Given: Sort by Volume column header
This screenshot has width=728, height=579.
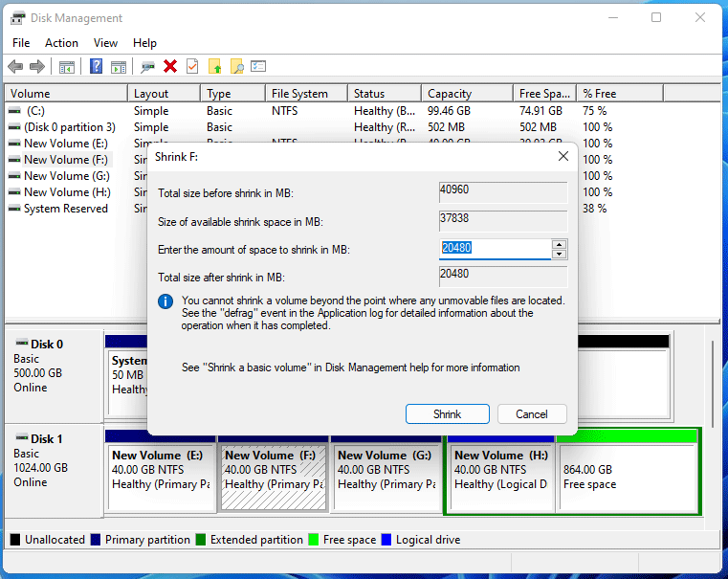Looking at the screenshot, I should click(66, 94).
